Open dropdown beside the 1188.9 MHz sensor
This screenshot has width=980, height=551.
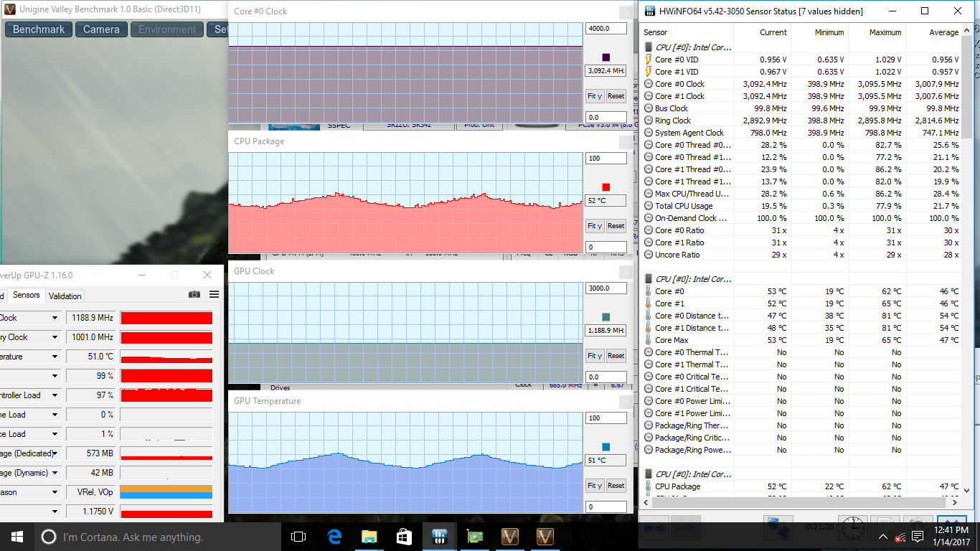(x=55, y=318)
